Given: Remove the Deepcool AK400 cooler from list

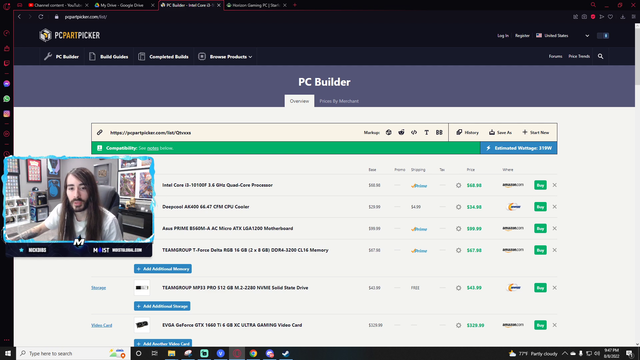Looking at the screenshot, I should pyautogui.click(x=554, y=207).
